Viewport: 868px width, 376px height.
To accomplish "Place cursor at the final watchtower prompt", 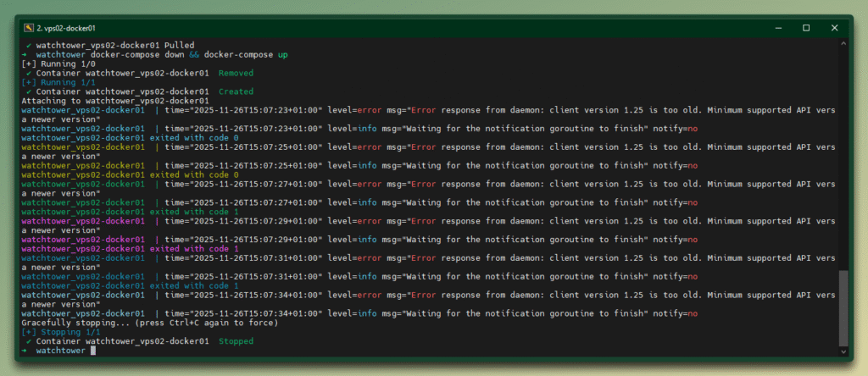I will (x=92, y=351).
